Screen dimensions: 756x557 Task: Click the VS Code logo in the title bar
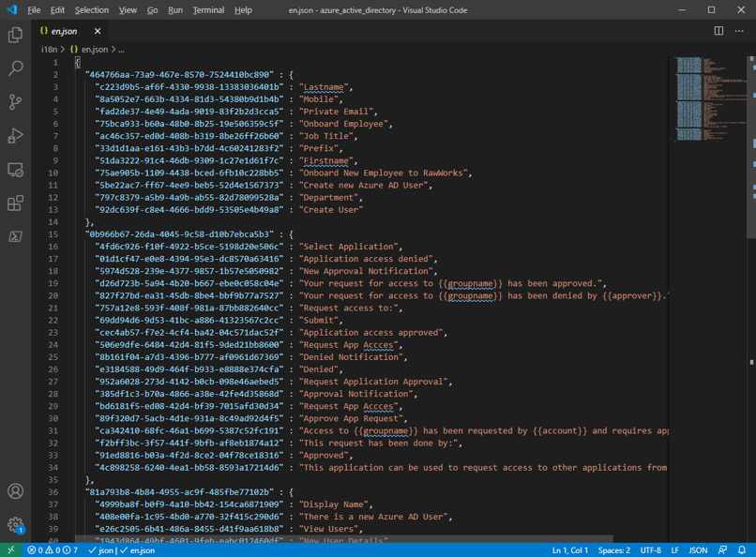(11, 9)
